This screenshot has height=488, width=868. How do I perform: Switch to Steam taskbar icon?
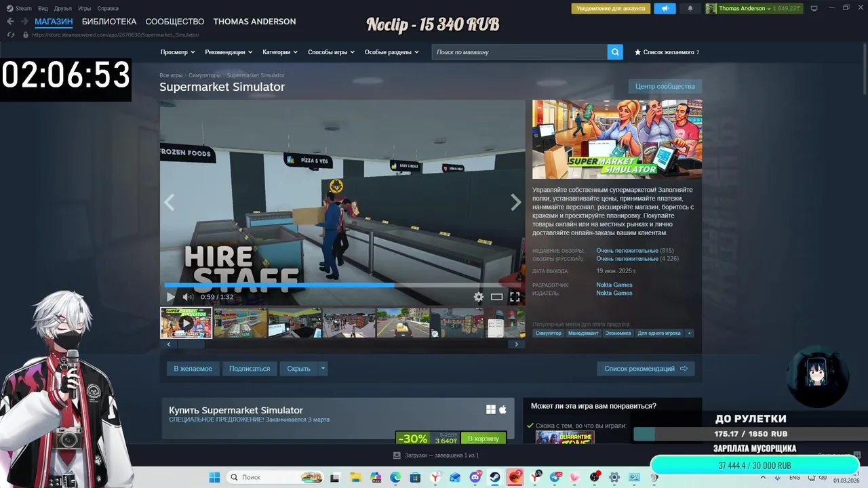(x=495, y=477)
